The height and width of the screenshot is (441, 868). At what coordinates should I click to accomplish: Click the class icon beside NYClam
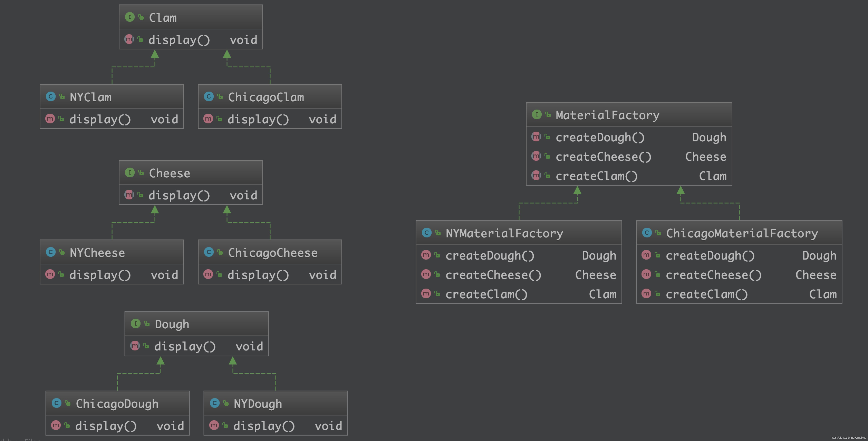click(x=51, y=97)
